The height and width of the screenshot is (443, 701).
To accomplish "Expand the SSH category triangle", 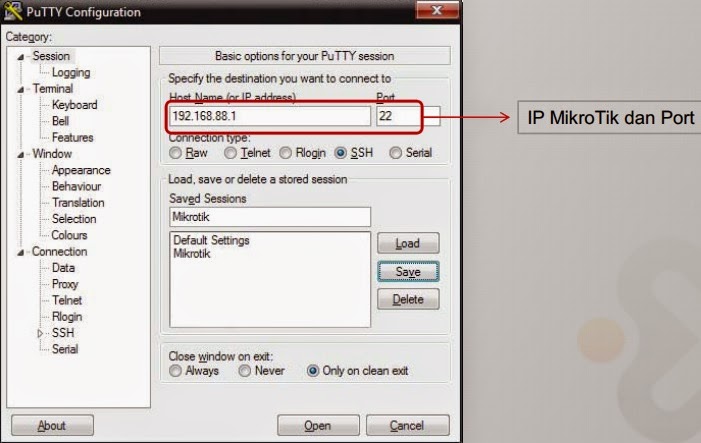I will (40, 333).
